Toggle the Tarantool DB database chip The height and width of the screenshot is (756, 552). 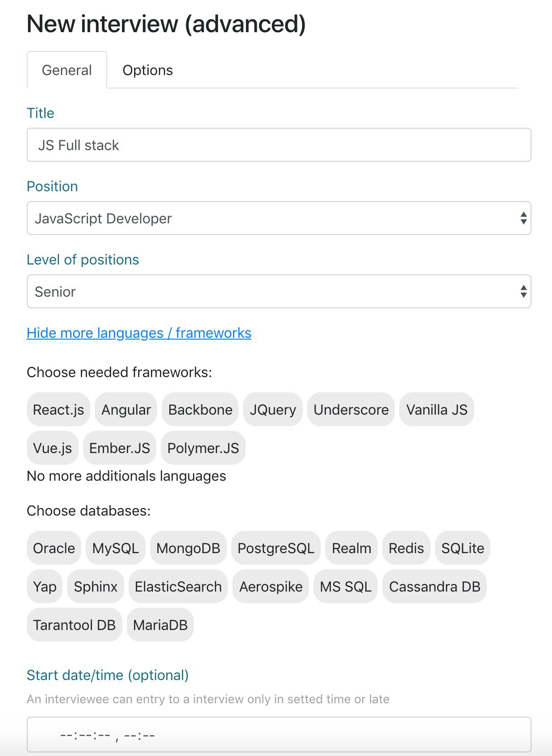74,625
